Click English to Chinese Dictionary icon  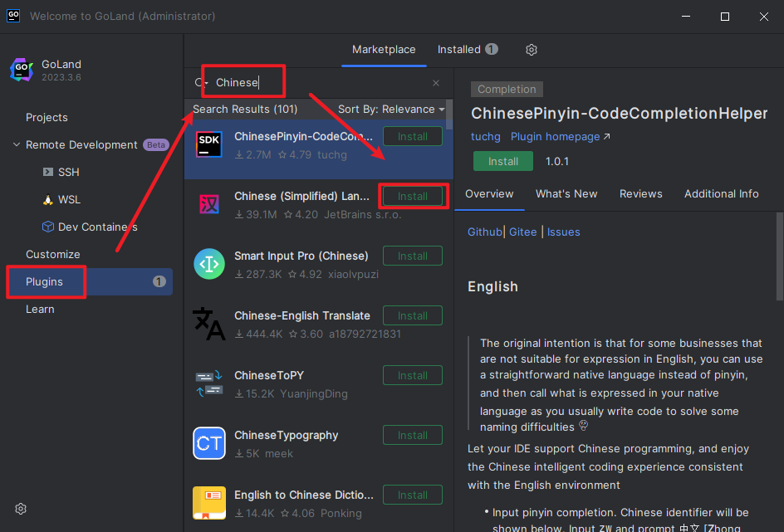(209, 503)
